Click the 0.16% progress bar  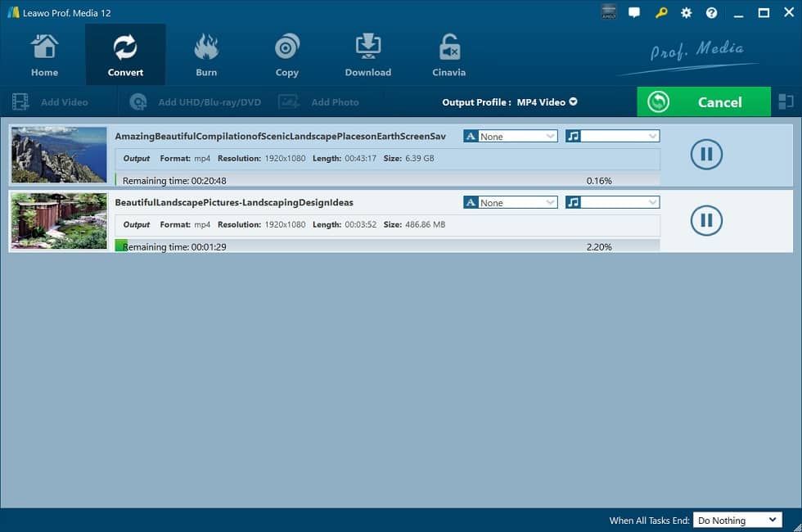[387, 180]
